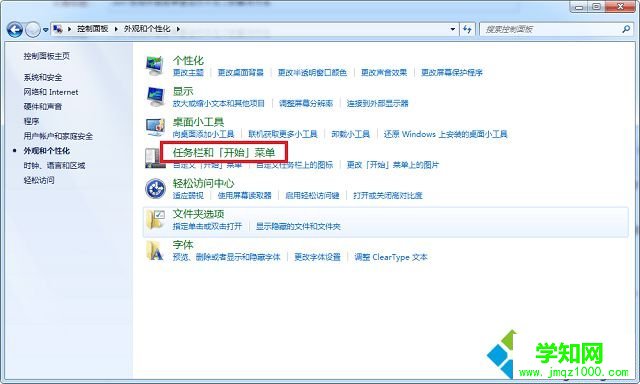Click 更改「开始」菜单上的图片 link
Viewport: 640px width, 384px height.
point(393,165)
